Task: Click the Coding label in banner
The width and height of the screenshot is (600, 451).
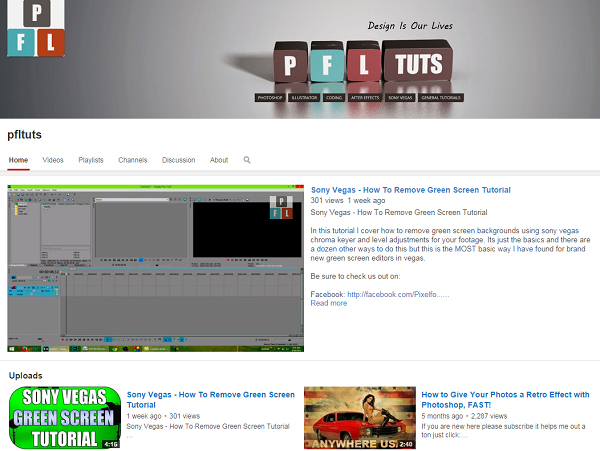Action: (335, 98)
